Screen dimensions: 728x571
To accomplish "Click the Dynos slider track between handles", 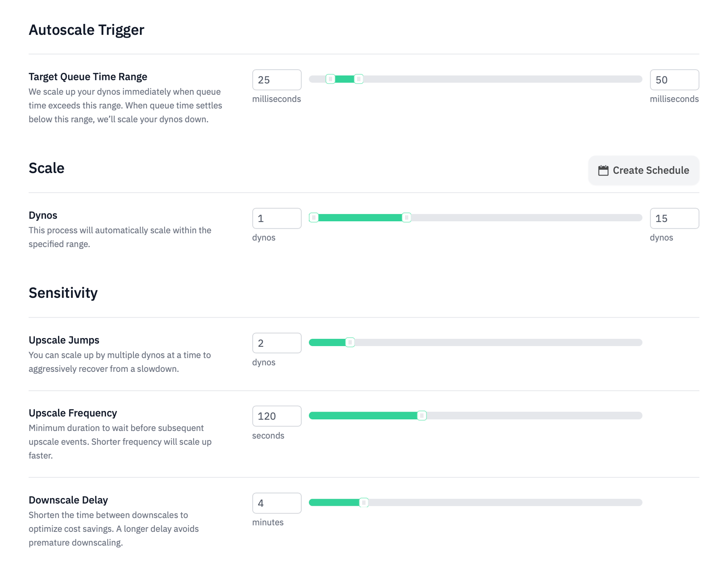I will 360,217.
